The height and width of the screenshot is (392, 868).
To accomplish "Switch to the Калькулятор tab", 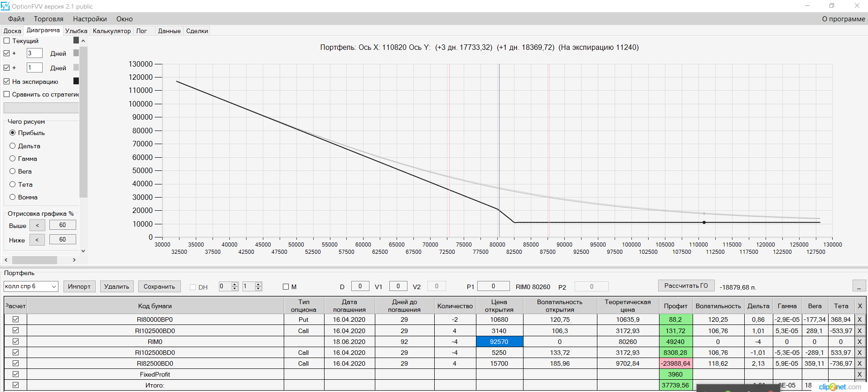I will coord(112,31).
